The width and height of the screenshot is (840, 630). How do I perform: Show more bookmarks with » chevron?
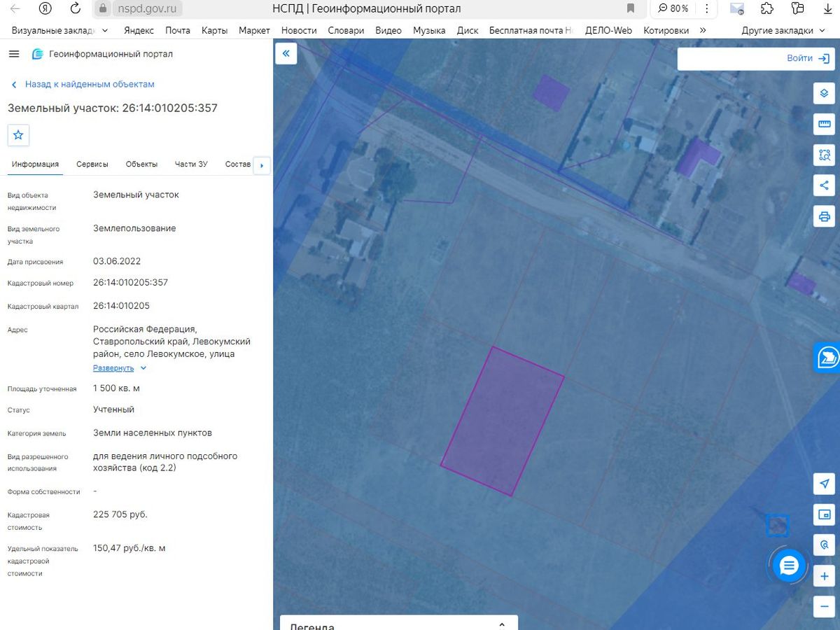coord(703,31)
